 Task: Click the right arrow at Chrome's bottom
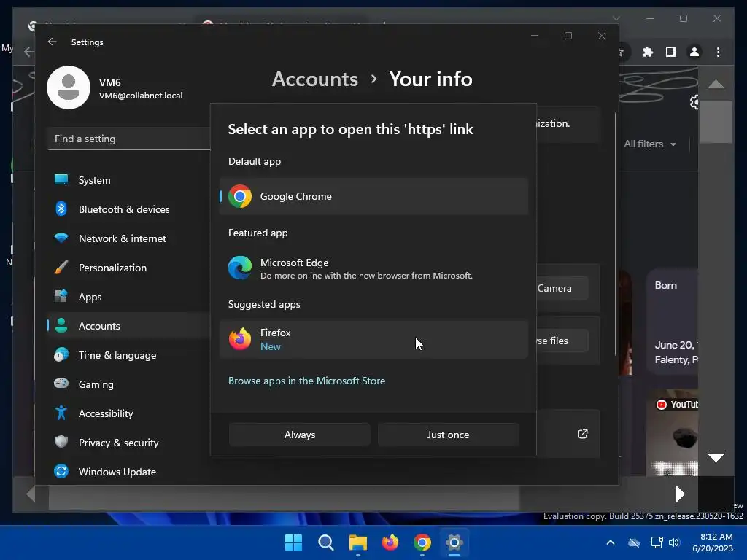(x=681, y=494)
